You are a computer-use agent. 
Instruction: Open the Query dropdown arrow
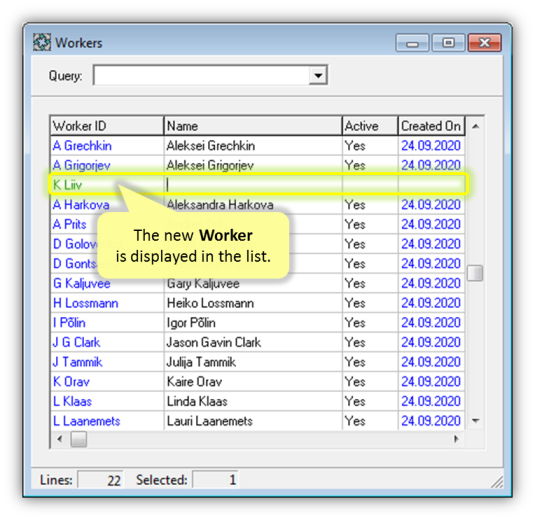pos(318,75)
